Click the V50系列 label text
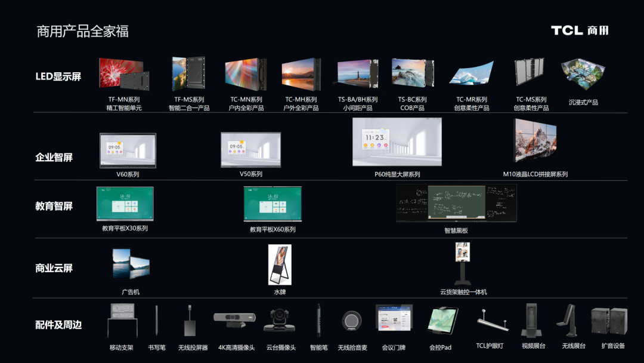The image size is (644, 363). (x=251, y=174)
